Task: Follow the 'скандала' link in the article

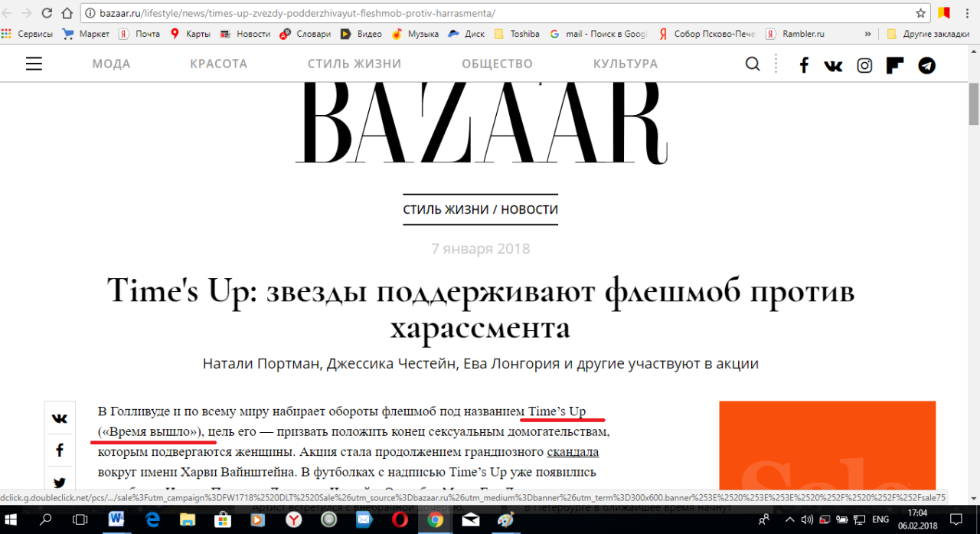Action: (573, 452)
